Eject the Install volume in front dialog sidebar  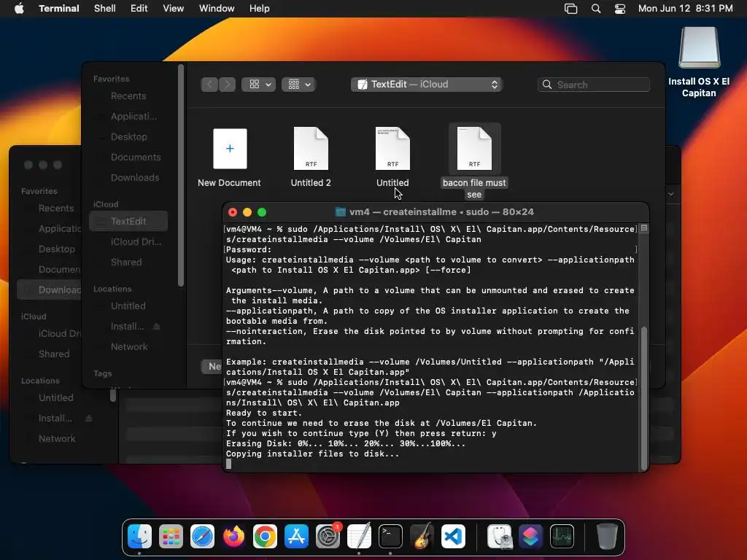click(x=156, y=327)
